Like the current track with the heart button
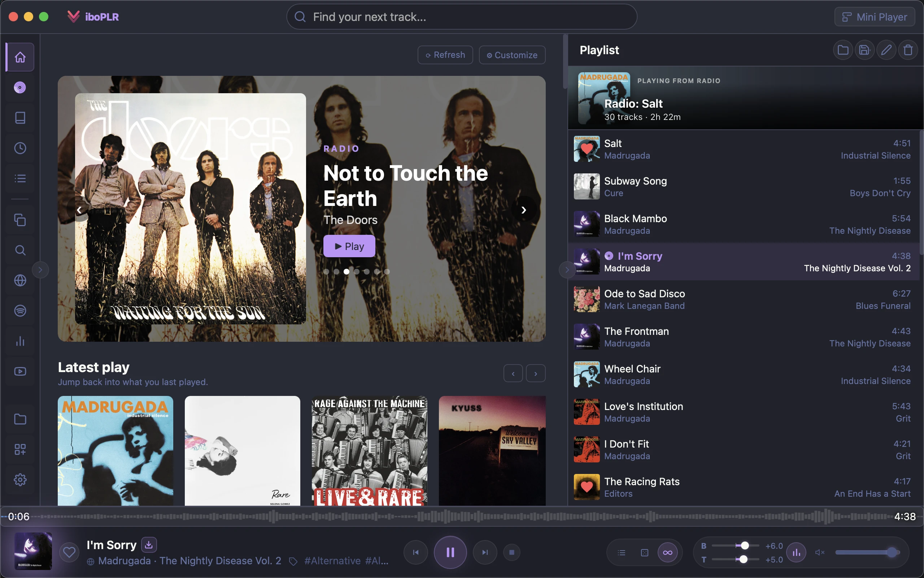Viewport: 924px width, 578px height. coord(69,552)
